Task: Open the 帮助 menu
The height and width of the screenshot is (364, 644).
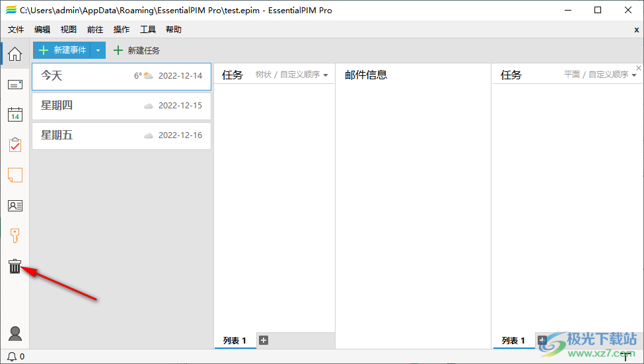Action: click(174, 30)
